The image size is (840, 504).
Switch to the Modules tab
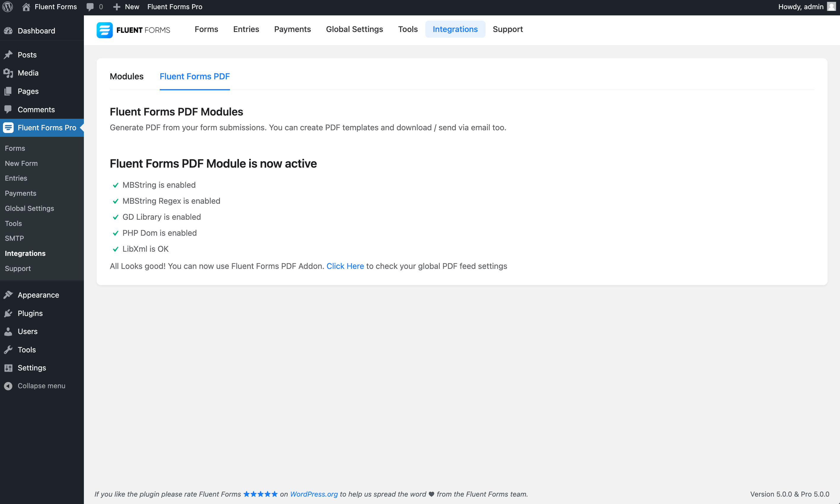pos(127,76)
